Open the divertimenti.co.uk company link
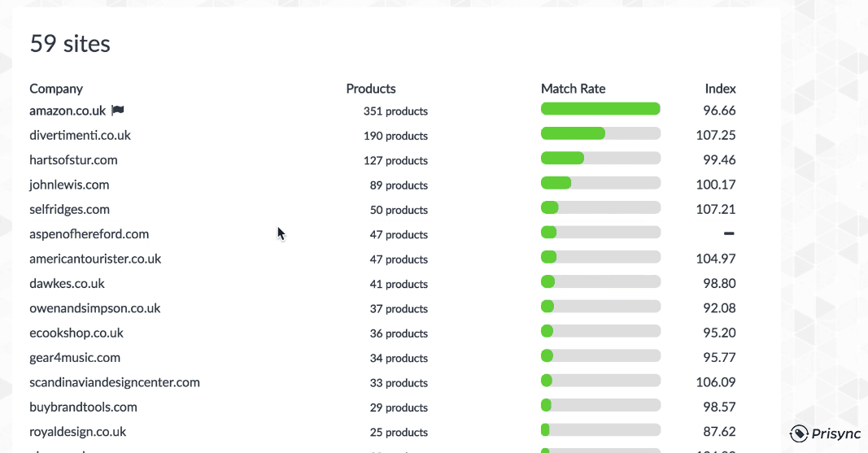 80,135
